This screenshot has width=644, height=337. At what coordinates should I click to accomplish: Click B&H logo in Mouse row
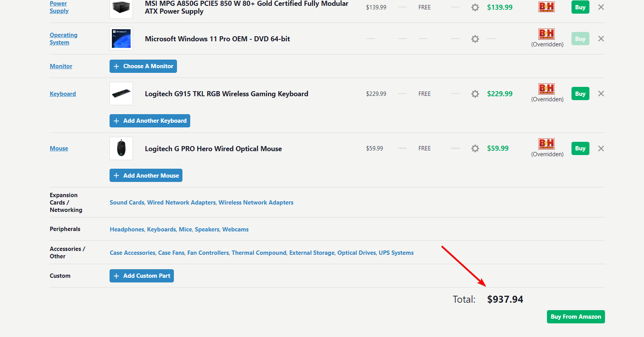(x=547, y=144)
